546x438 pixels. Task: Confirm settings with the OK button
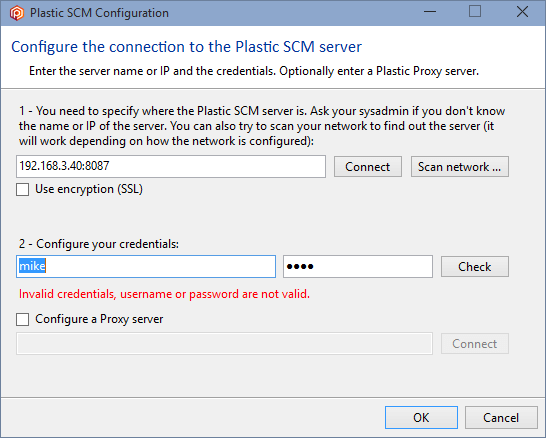click(421, 417)
